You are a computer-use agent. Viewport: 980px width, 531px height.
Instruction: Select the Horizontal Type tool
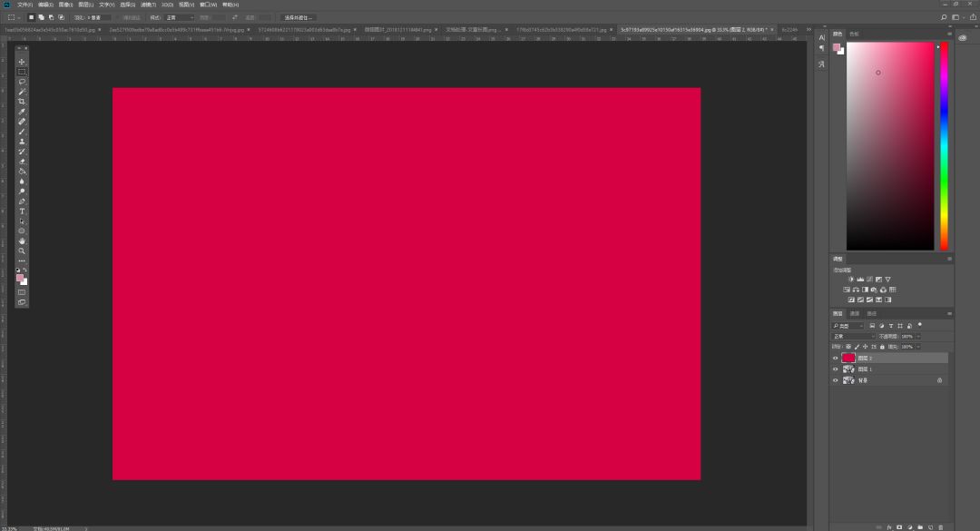tap(22, 211)
